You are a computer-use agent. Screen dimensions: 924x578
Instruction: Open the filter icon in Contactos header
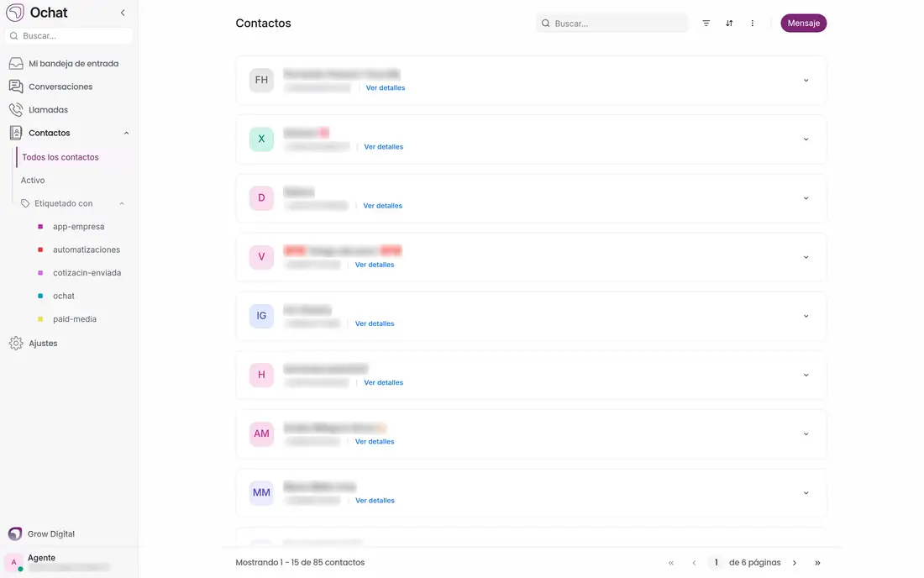(706, 23)
